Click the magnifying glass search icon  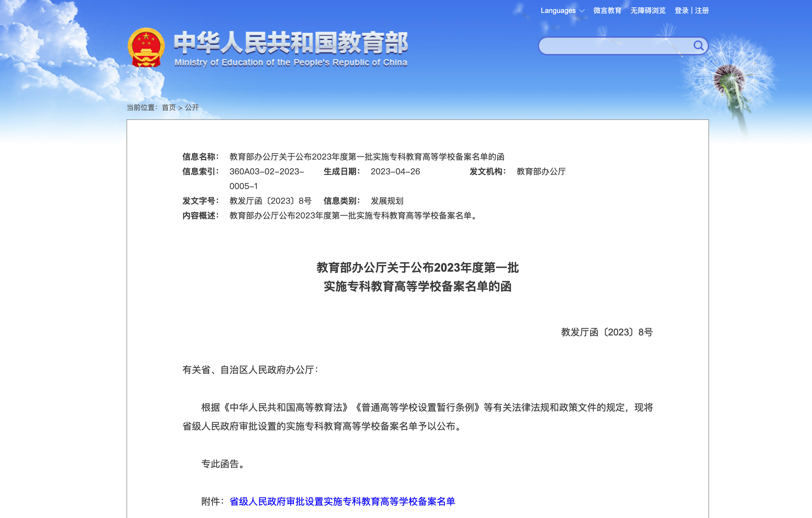tap(698, 46)
